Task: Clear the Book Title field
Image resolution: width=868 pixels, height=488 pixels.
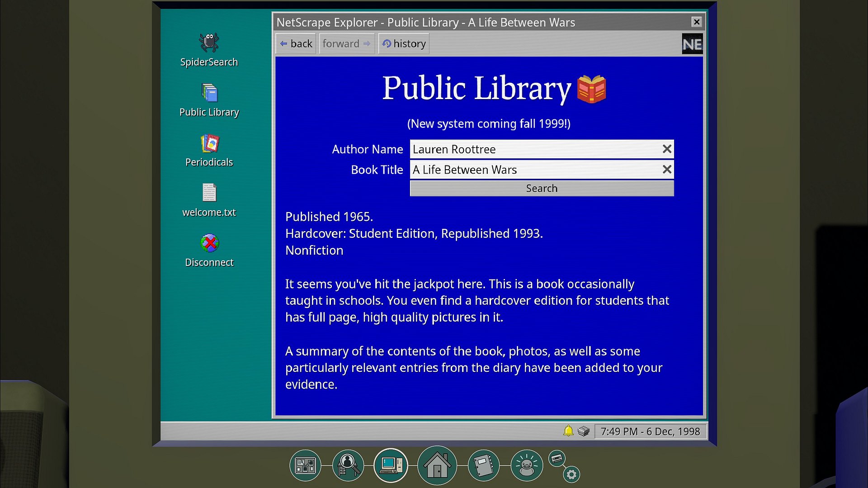Action: (666, 170)
